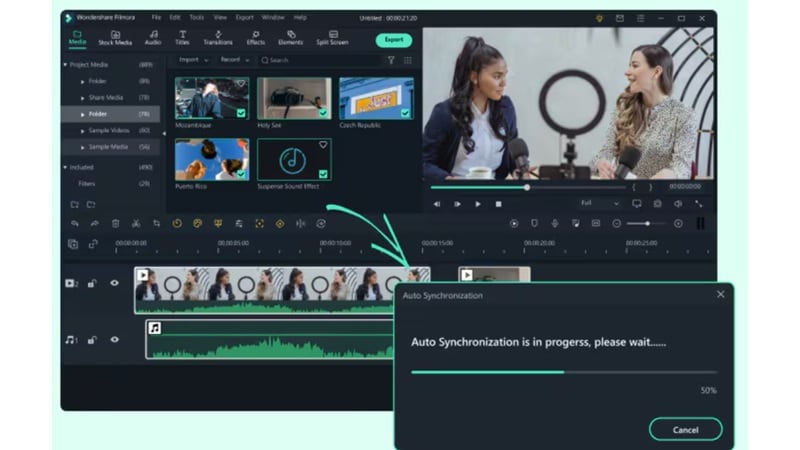Stop the preview playback

(498, 204)
